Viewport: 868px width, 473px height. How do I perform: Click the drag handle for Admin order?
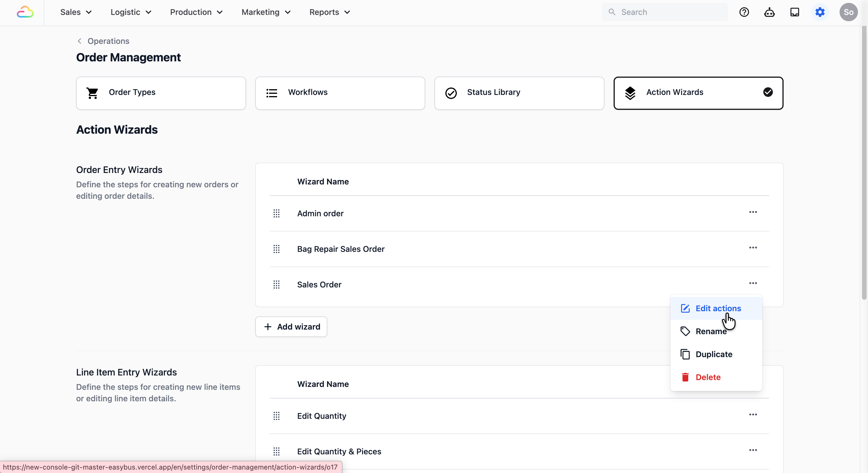276,213
